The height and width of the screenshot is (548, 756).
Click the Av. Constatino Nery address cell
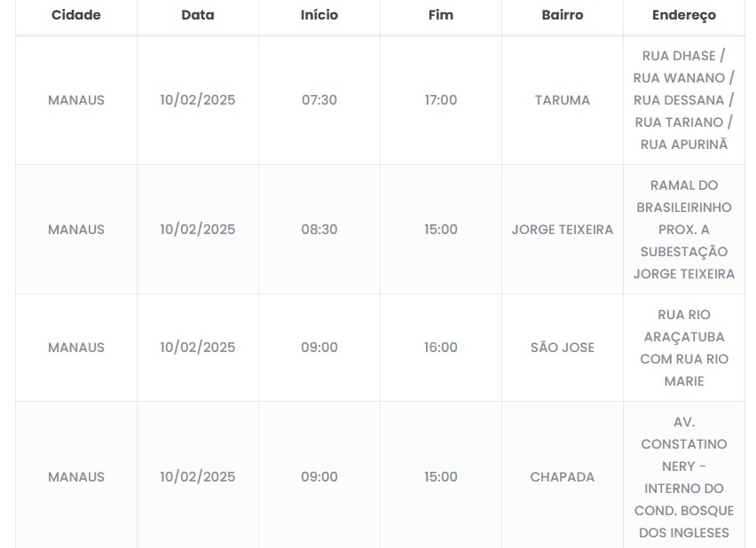[683, 477]
